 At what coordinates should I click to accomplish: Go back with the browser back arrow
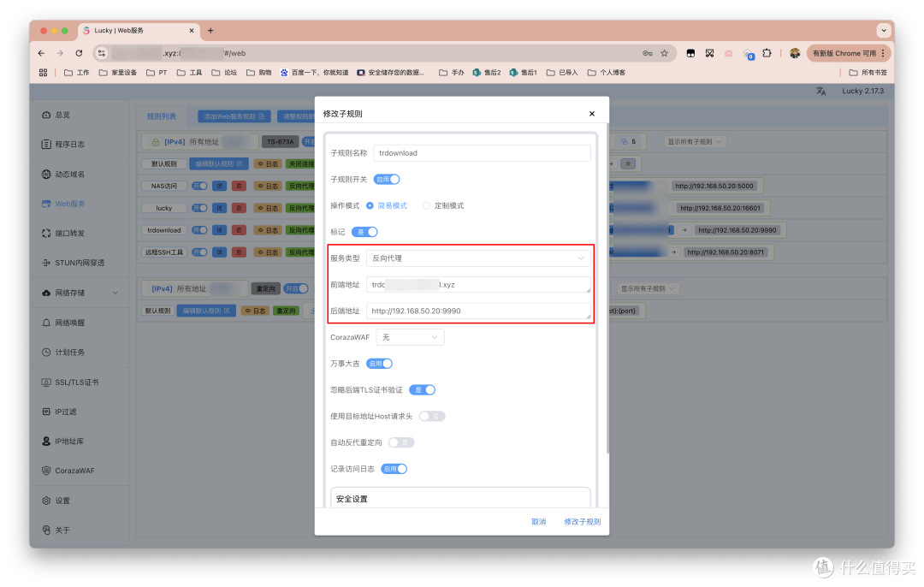(x=41, y=53)
